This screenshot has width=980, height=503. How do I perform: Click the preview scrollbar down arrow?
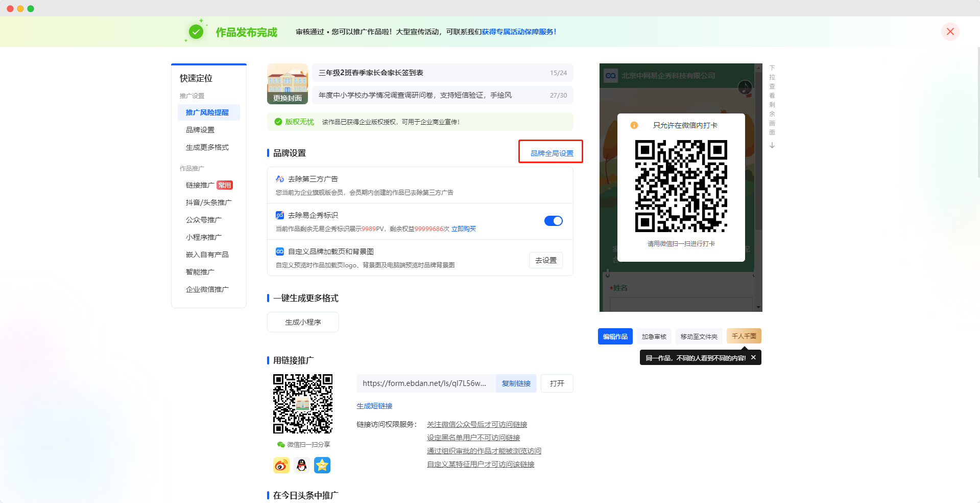[758, 307]
